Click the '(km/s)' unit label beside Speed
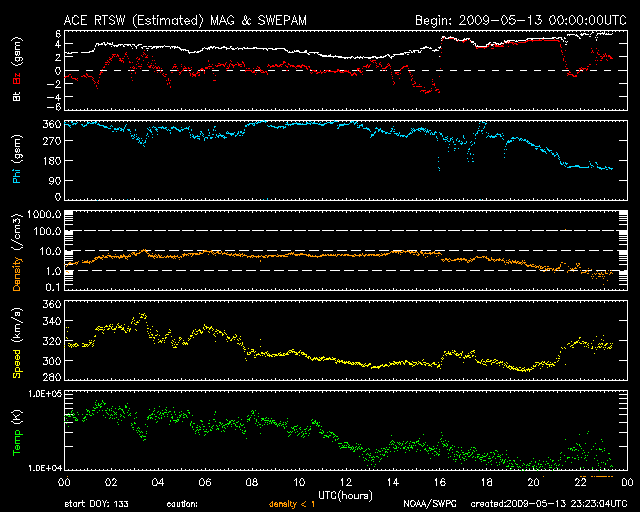Screen dimensions: 640x512 (18, 325)
